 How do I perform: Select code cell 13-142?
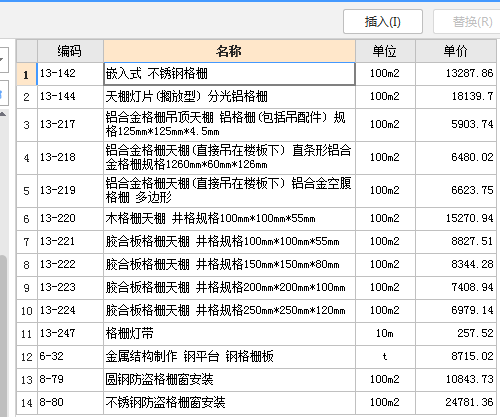pyautogui.click(x=70, y=74)
